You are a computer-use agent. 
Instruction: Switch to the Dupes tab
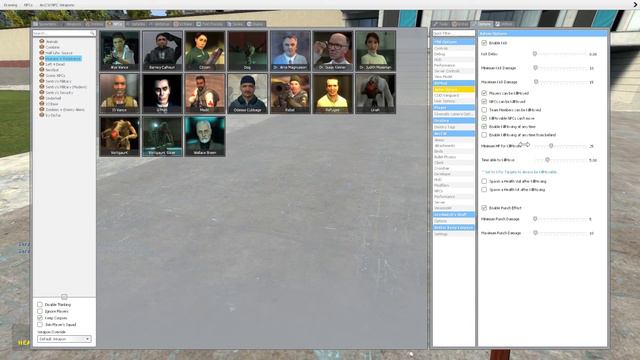point(256,24)
